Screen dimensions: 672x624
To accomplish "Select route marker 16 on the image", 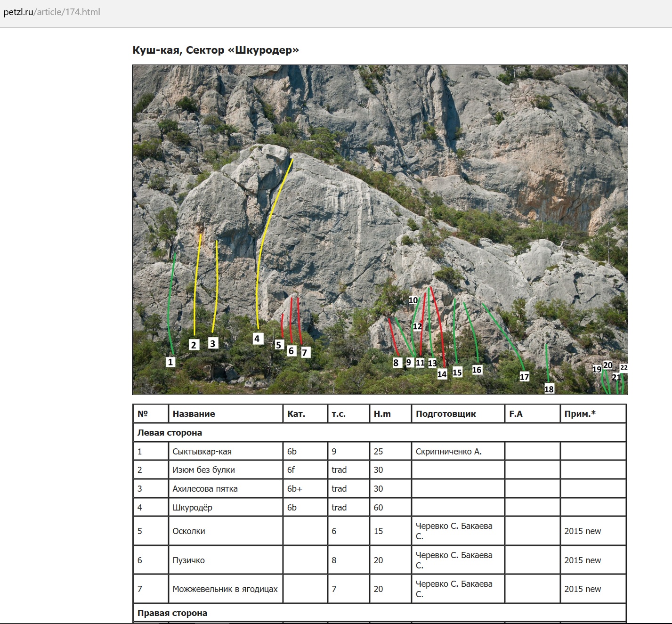I will [477, 370].
